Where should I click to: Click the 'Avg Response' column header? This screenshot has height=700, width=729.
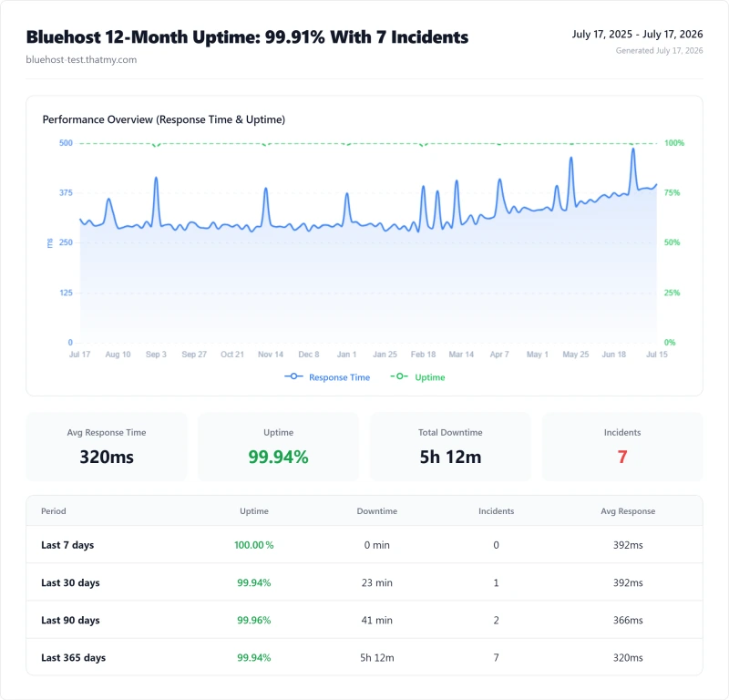click(628, 511)
